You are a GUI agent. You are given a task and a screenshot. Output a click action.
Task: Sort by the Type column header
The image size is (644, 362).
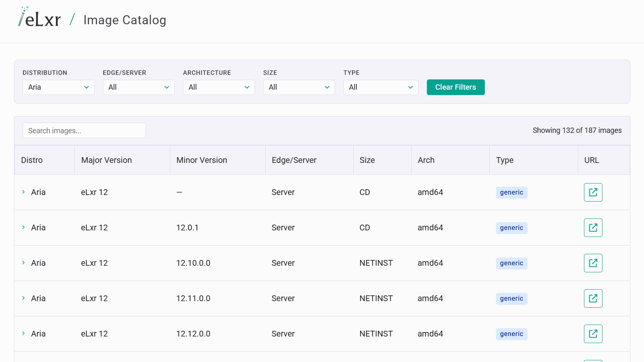534,160
